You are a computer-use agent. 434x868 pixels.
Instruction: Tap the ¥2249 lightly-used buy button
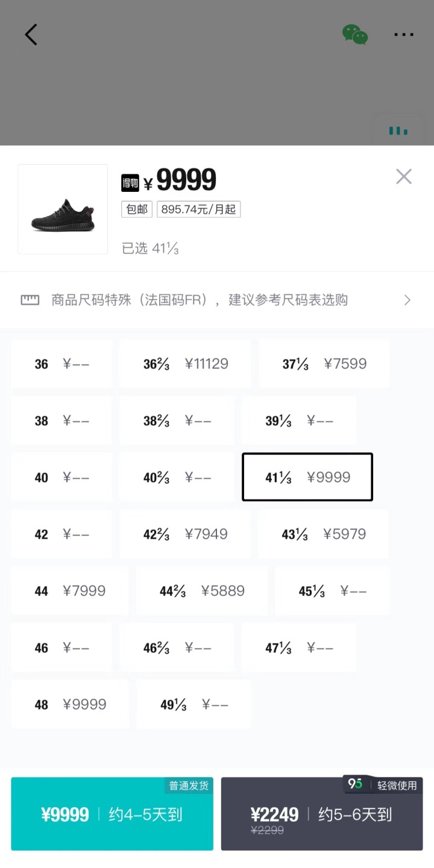pos(321,816)
